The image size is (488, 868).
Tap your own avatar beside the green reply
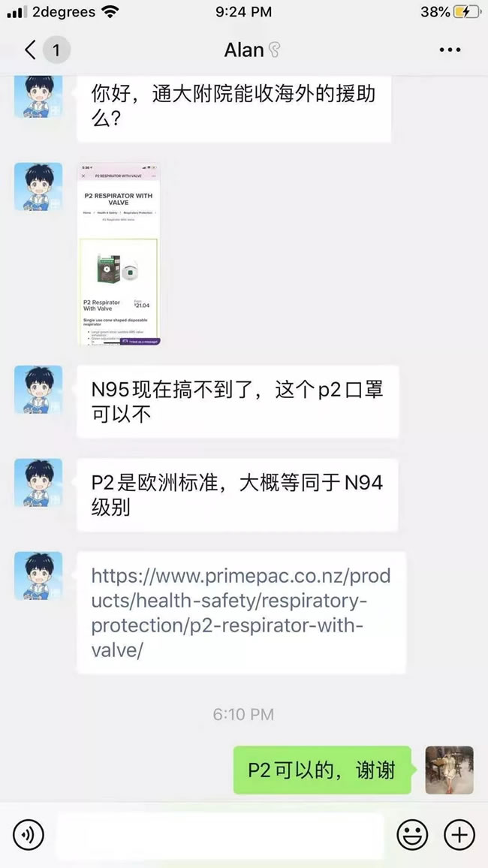pos(449,770)
